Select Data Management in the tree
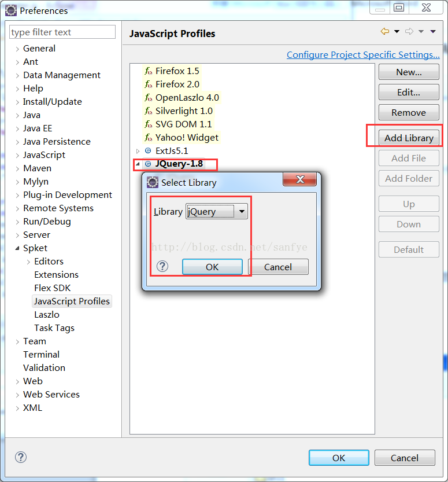Image resolution: width=448 pixels, height=482 pixels. click(x=62, y=75)
